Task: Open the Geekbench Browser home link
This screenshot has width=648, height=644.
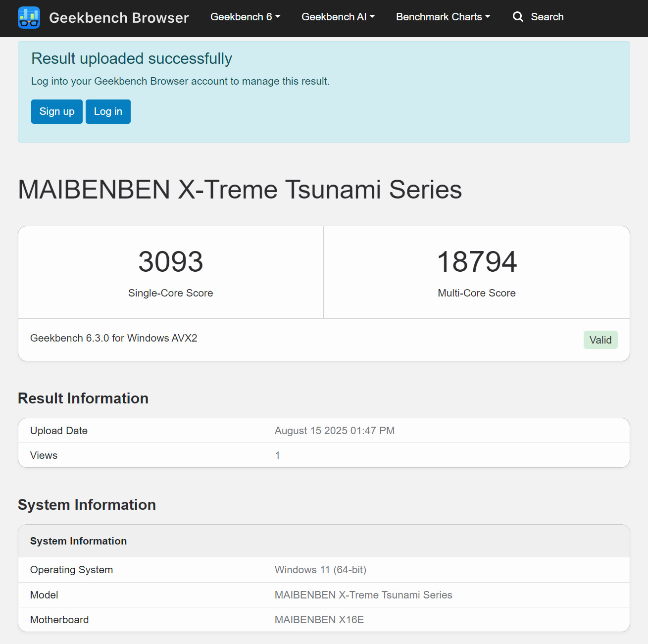Action: pyautogui.click(x=119, y=18)
